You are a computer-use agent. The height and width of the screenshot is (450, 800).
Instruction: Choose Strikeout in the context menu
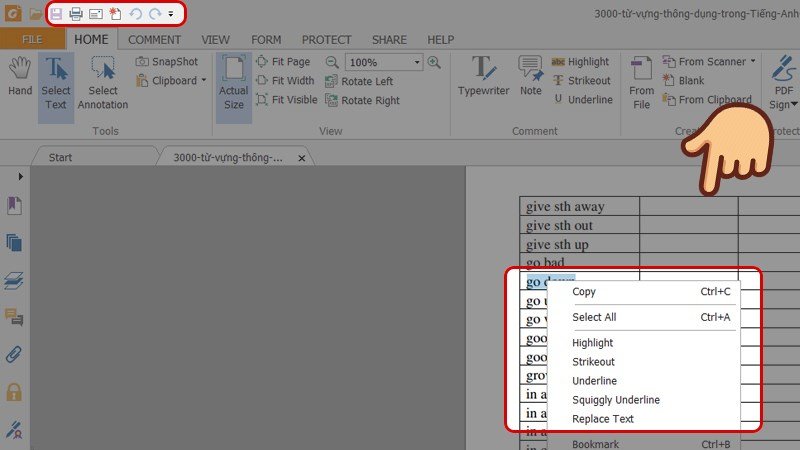(643, 362)
